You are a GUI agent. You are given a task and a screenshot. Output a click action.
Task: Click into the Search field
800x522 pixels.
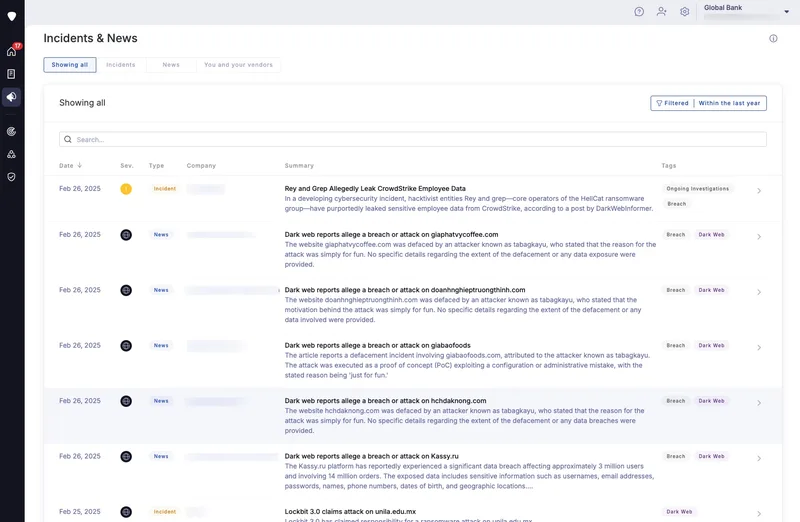coord(413,139)
